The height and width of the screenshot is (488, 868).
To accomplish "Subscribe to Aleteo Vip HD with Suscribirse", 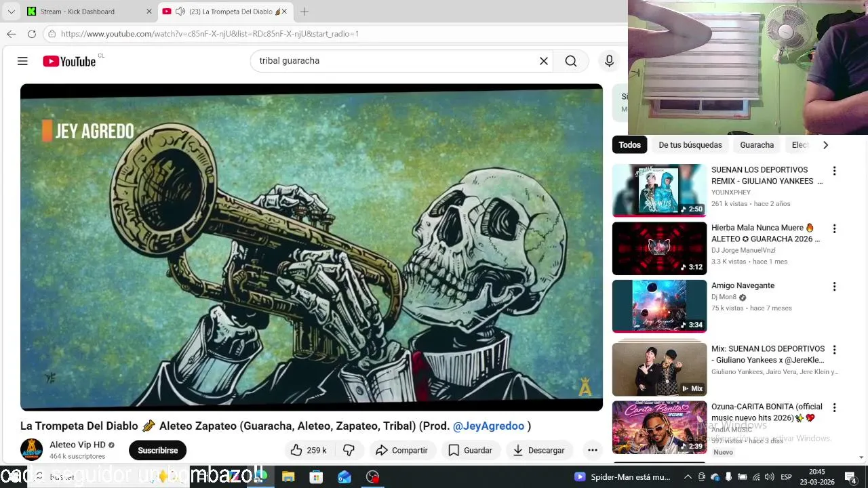I will [157, 450].
